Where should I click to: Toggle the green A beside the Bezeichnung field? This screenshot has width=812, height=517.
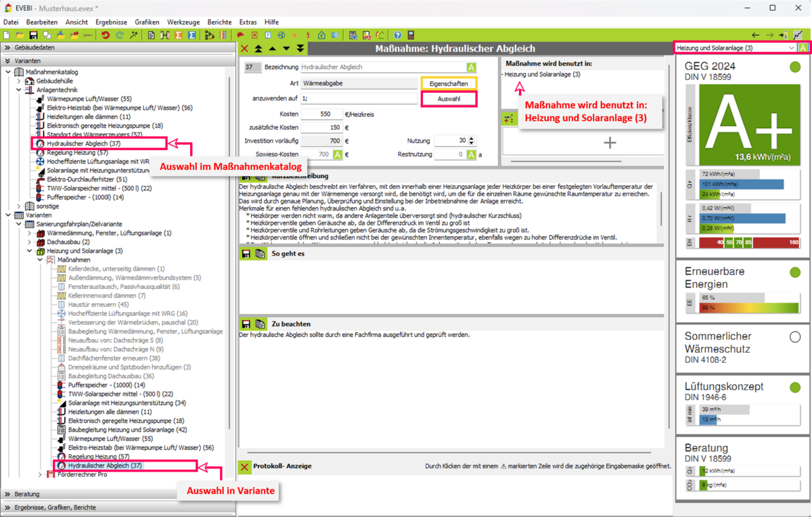point(471,67)
